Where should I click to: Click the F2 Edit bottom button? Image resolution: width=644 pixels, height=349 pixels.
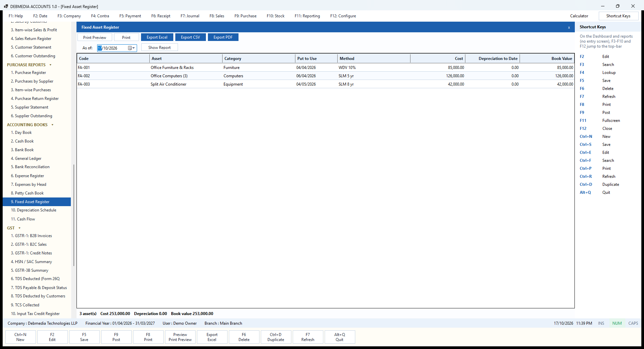52,337
